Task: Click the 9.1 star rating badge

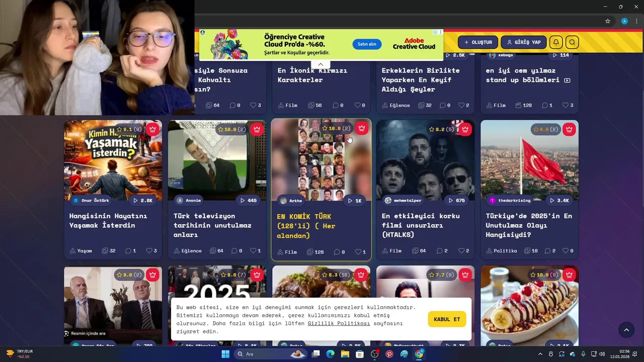Action: tap(129, 129)
